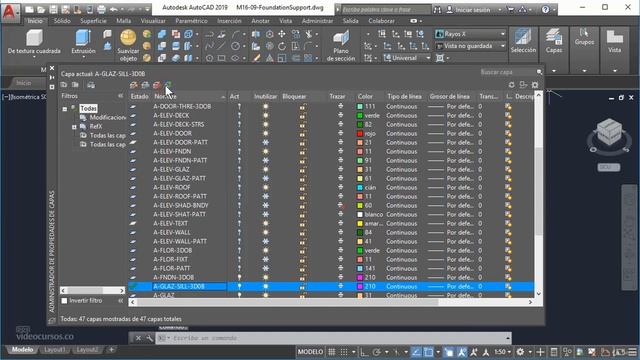Toggle freeze for layer A-GLAZ-SILL-3DOB

[265, 287]
